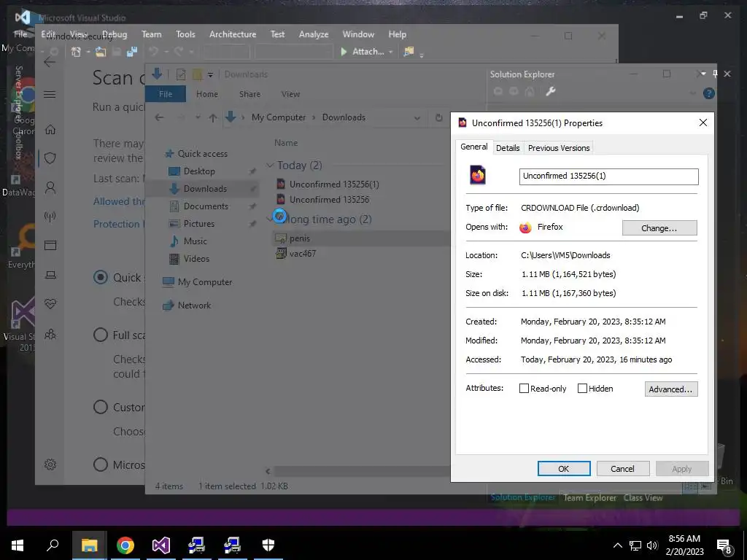Screen dimensions: 747x560
Task: Open Windows Security hamburger menu
Action: (50, 94)
